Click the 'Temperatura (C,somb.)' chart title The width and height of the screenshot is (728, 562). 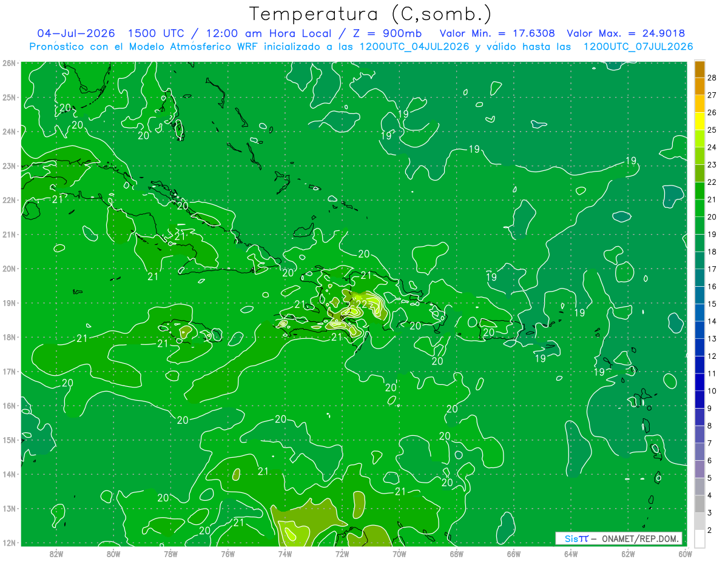tap(369, 14)
